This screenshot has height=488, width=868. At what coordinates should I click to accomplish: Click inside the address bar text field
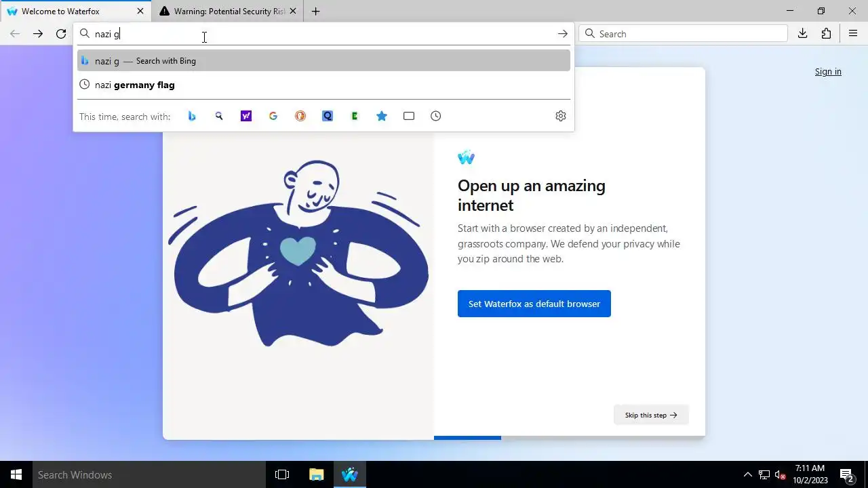[x=323, y=34]
